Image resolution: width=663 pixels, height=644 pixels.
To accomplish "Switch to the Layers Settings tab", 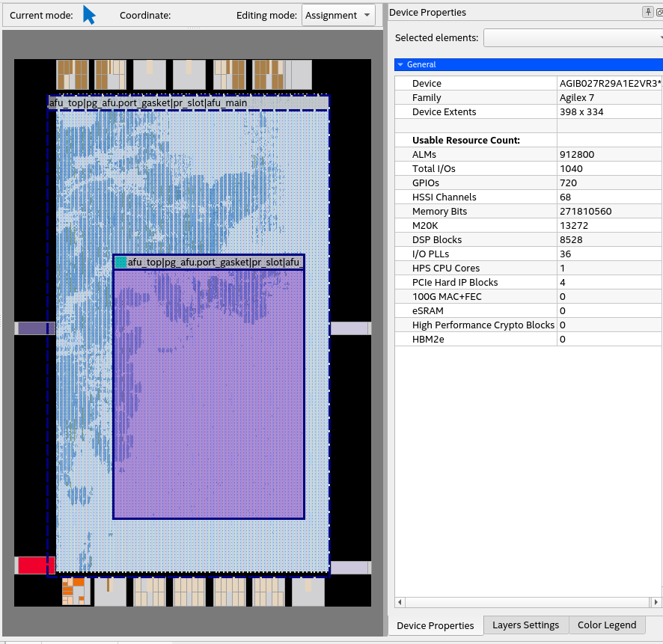I will pyautogui.click(x=525, y=625).
